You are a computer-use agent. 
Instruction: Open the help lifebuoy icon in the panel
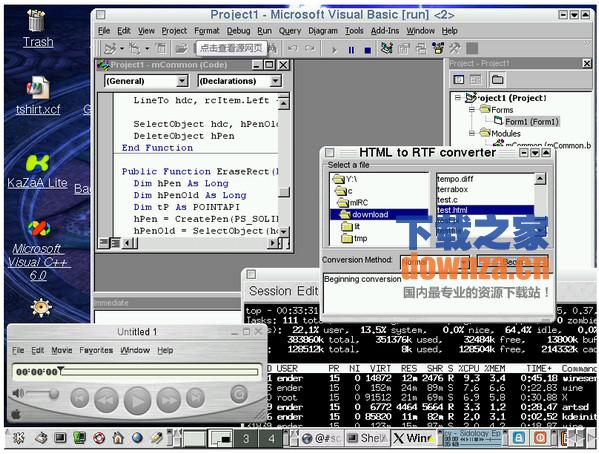(99, 438)
